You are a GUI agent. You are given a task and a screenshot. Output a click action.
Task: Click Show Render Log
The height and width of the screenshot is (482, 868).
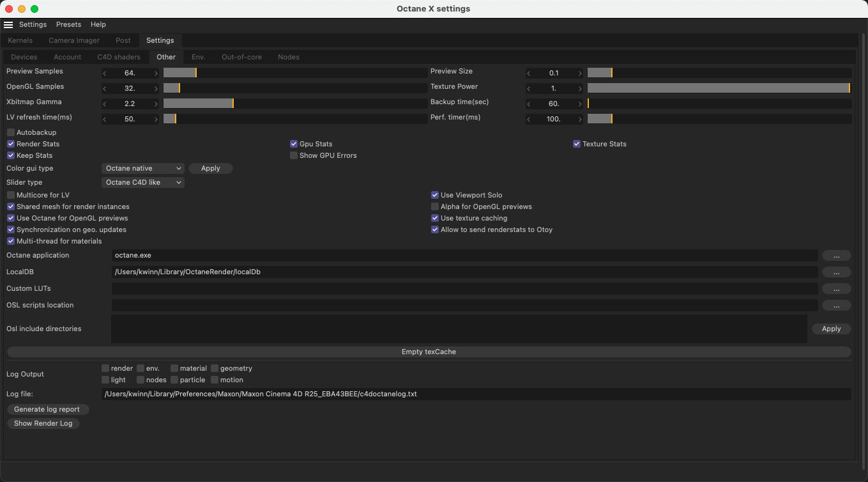tap(43, 423)
